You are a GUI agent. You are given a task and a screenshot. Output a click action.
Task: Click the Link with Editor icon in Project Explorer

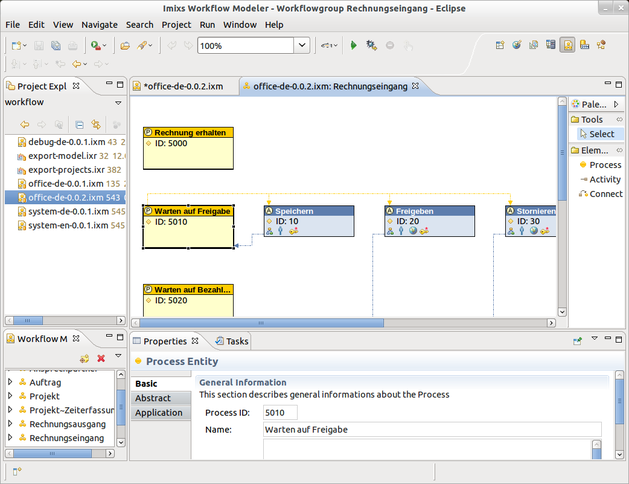coord(96,125)
